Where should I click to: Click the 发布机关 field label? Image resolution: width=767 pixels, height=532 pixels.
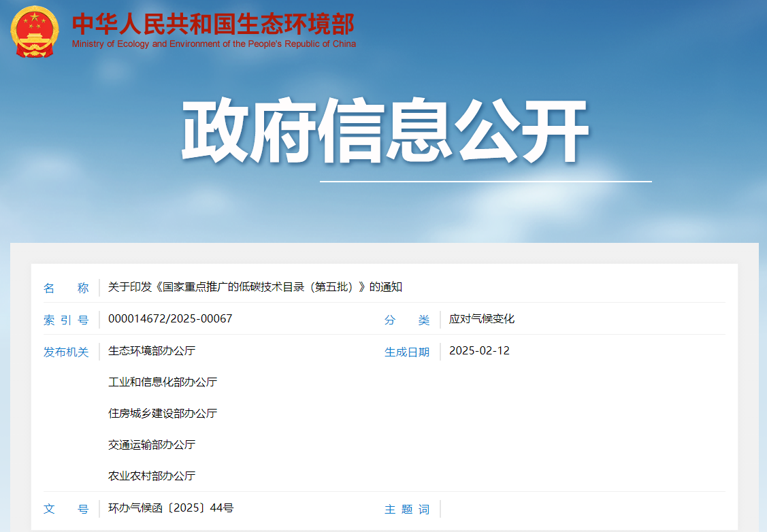(x=66, y=352)
